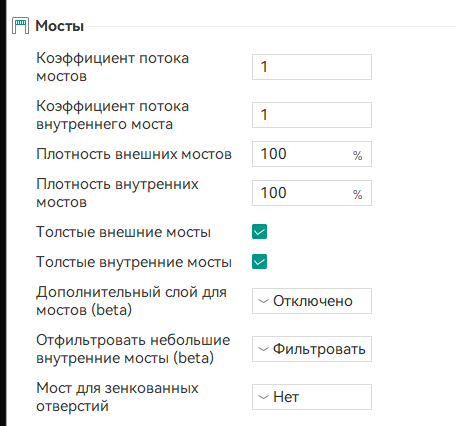
Task: Click the Толстые внешние мосты label
Action: pyautogui.click(x=123, y=232)
